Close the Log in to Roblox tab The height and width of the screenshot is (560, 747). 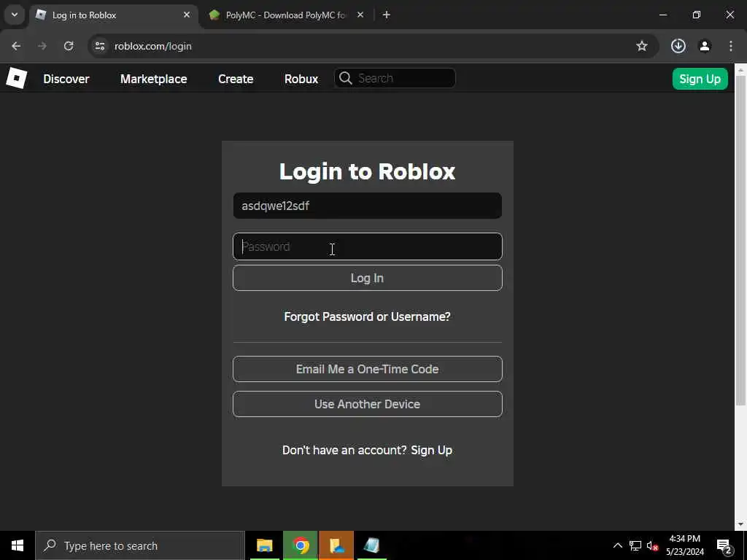tap(187, 15)
